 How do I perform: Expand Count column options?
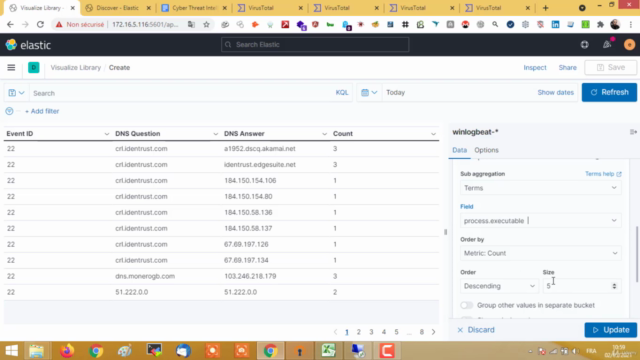point(433,134)
